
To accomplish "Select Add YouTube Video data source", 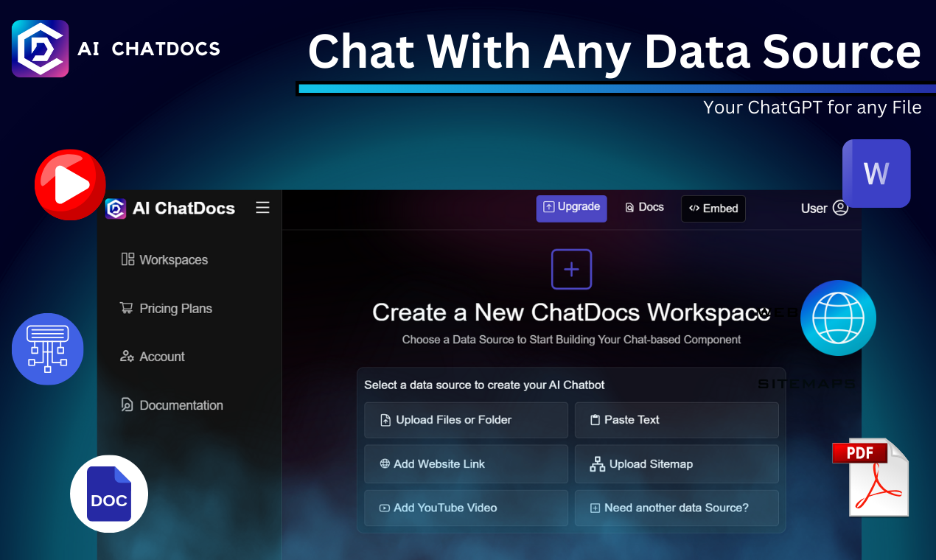I will point(467,508).
